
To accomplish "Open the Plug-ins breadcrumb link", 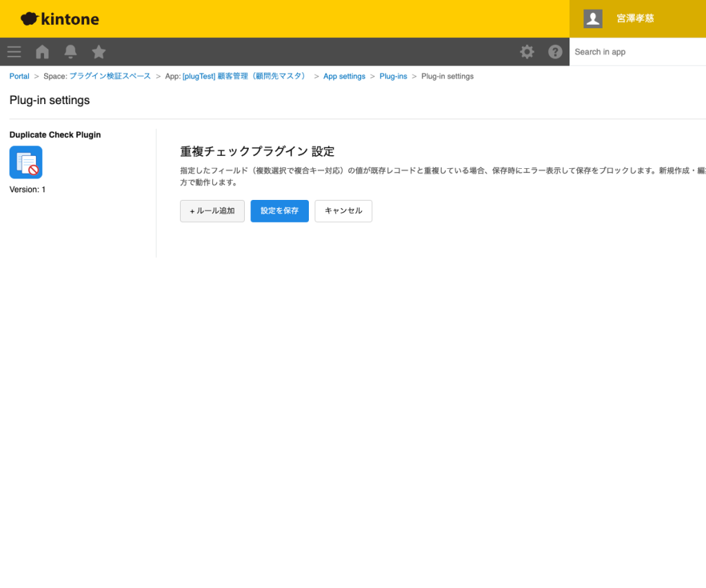I will pyautogui.click(x=393, y=76).
